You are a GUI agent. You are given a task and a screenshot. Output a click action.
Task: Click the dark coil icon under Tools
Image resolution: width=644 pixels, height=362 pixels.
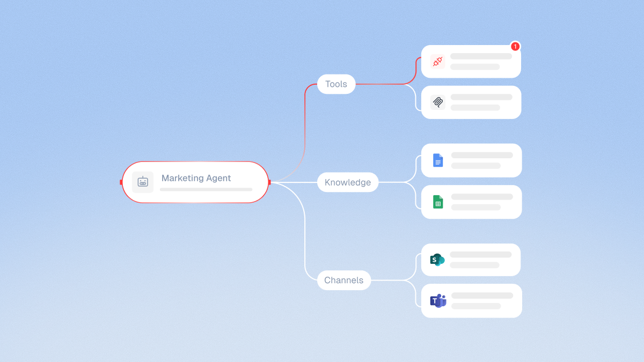click(x=438, y=102)
